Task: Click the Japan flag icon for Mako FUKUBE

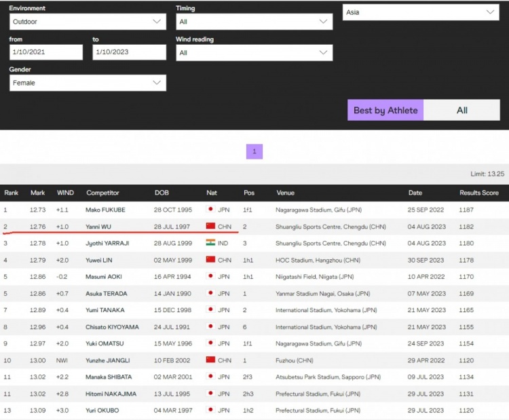Action: (x=210, y=210)
